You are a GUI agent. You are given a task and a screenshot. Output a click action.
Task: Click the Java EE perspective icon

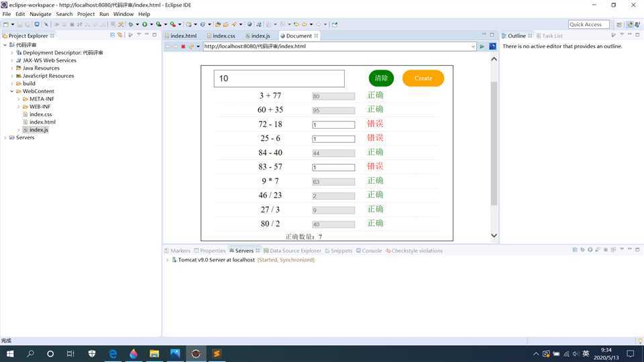pyautogui.click(x=630, y=25)
